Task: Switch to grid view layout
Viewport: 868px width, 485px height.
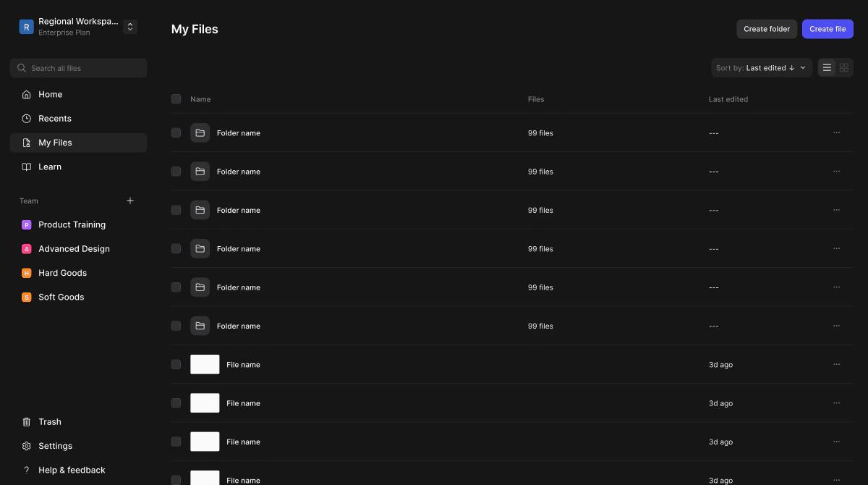Action: (843, 67)
